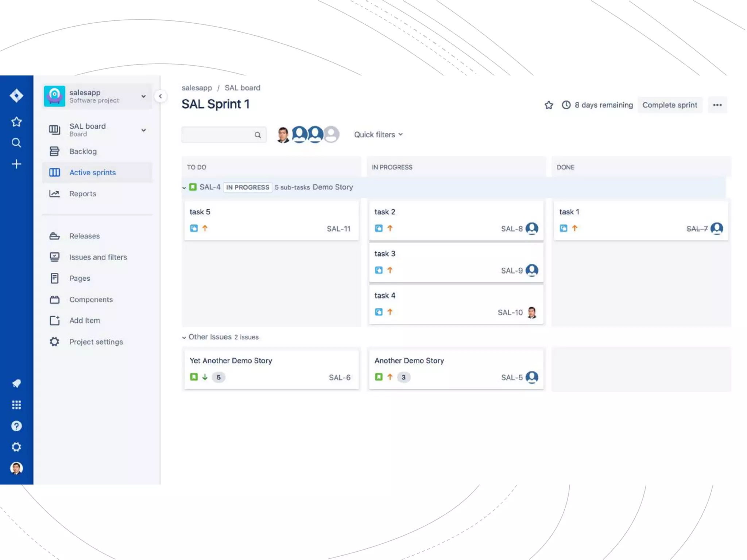Open the salesapp breadcrumb link
Viewport: 747px width, 560px height.
pyautogui.click(x=197, y=88)
